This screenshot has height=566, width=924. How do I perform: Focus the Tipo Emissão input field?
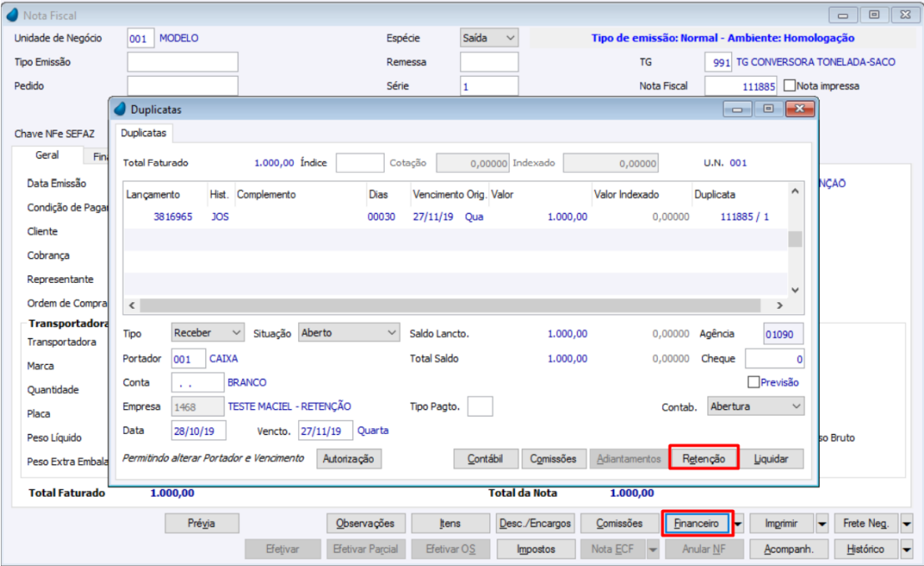[183, 62]
